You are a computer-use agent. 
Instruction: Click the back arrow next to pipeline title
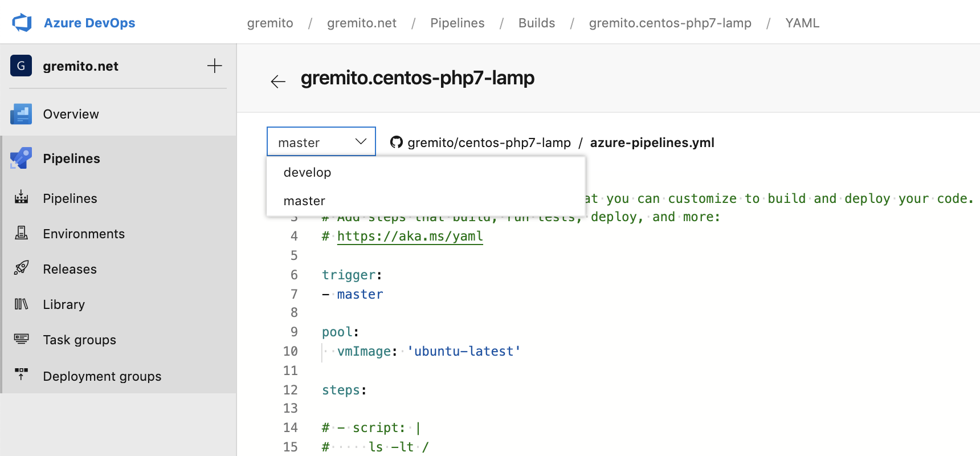(278, 82)
